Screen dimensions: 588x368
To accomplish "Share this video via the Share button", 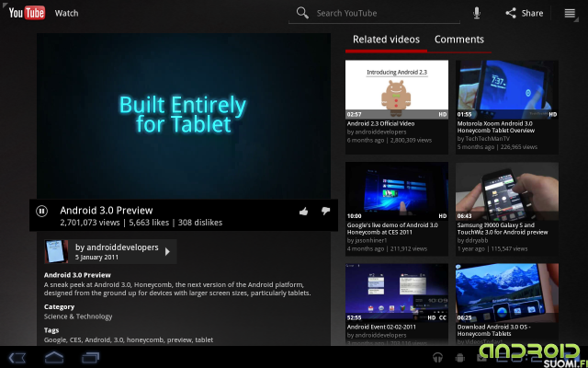I will pos(525,13).
